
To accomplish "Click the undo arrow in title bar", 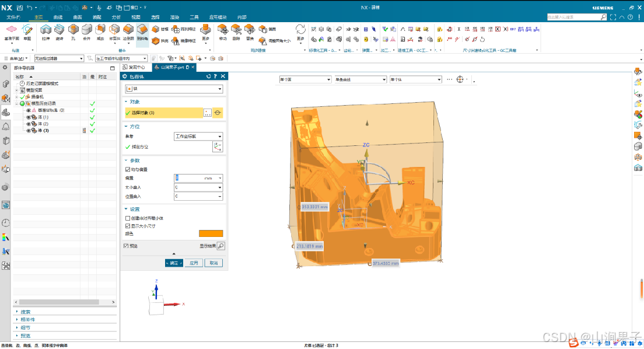I will click(x=30, y=8).
